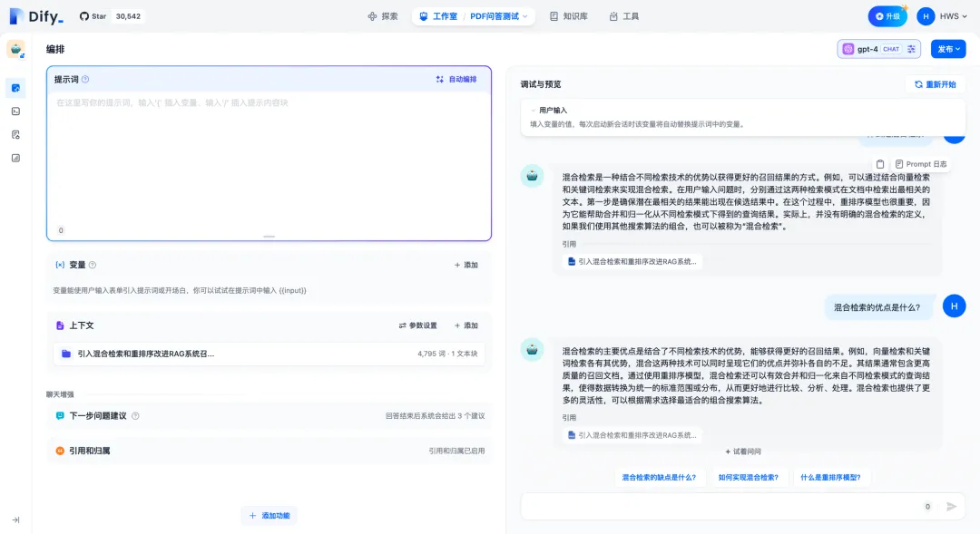The width and height of the screenshot is (980, 534).
Task: Click the model parameters icon beside gpt-4
Action: (911, 49)
